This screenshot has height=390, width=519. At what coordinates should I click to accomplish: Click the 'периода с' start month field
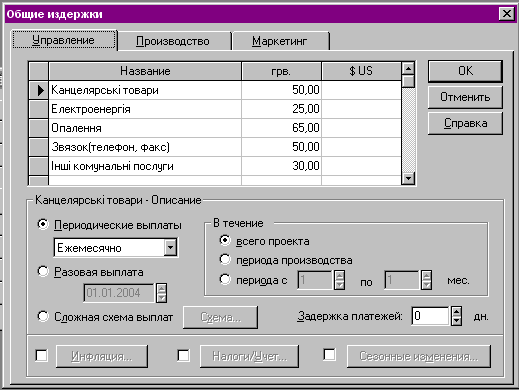[315, 280]
